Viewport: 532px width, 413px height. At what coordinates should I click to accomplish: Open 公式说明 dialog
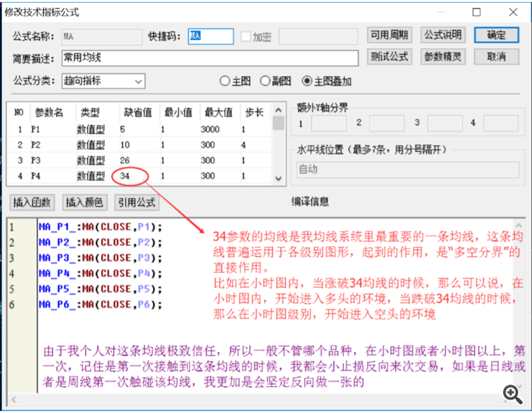tap(443, 35)
